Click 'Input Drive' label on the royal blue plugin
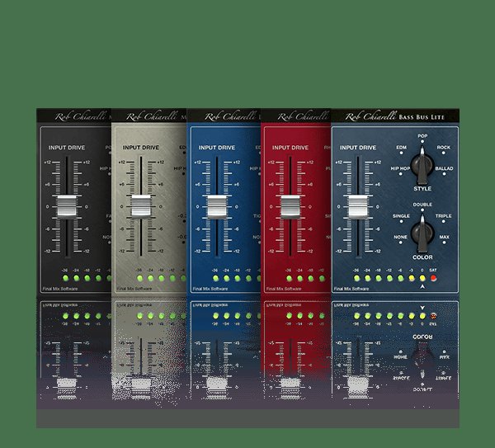 pos(217,148)
